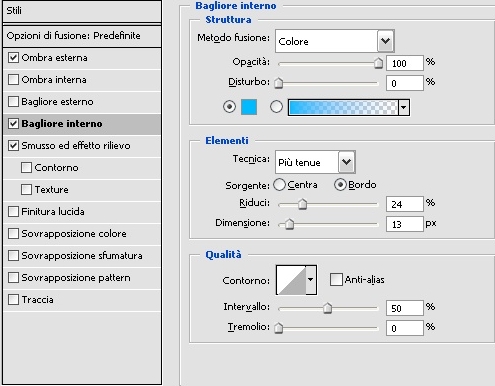
Task: Click the Dimensione slider handle
Action: click(x=289, y=224)
